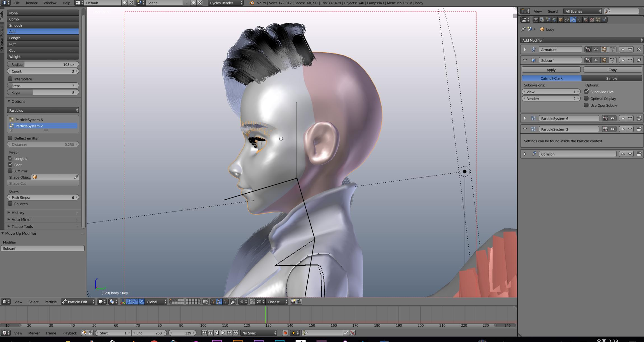The height and width of the screenshot is (342, 644).
Task: Toggle the auto-keyframe record button
Action: tap(285, 333)
